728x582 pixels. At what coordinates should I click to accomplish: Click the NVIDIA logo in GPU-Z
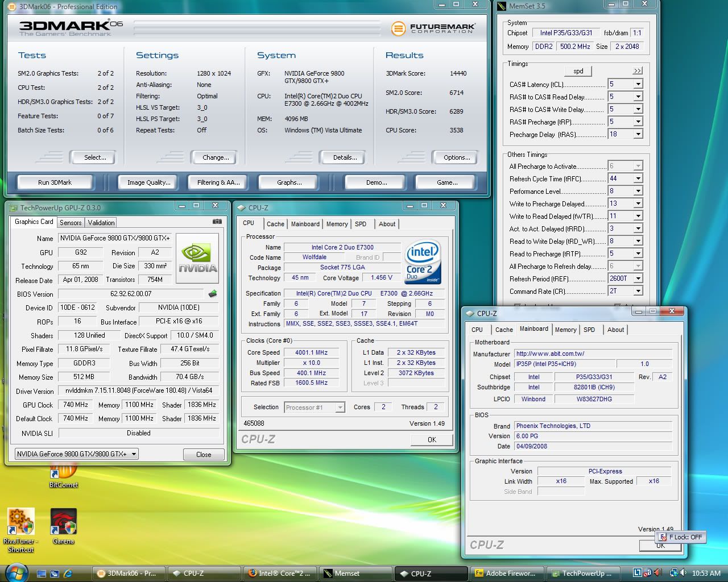[x=197, y=259]
